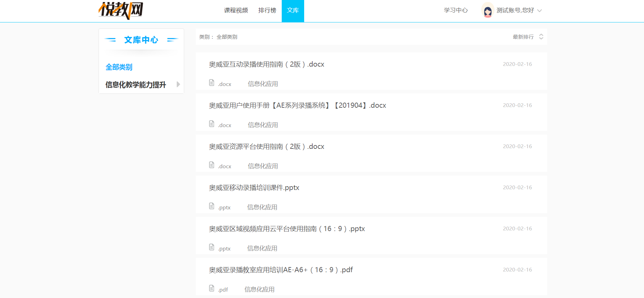644x298 pixels.
Task: Open the 课程视频 nav item
Action: click(x=236, y=11)
